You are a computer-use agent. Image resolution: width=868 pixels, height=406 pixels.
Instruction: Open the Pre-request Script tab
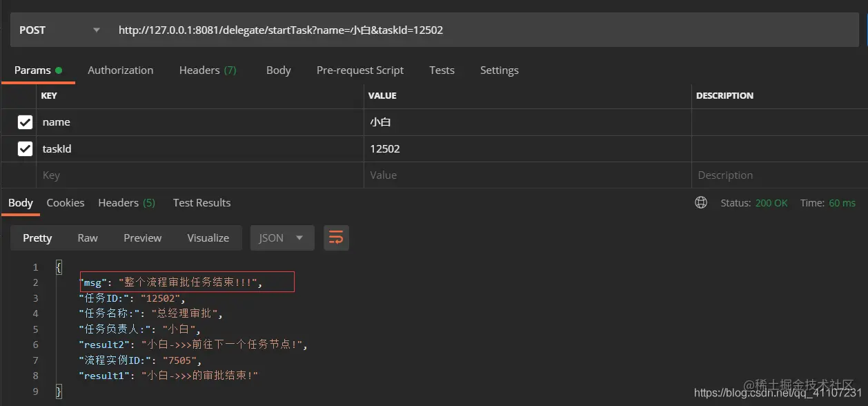coord(360,70)
